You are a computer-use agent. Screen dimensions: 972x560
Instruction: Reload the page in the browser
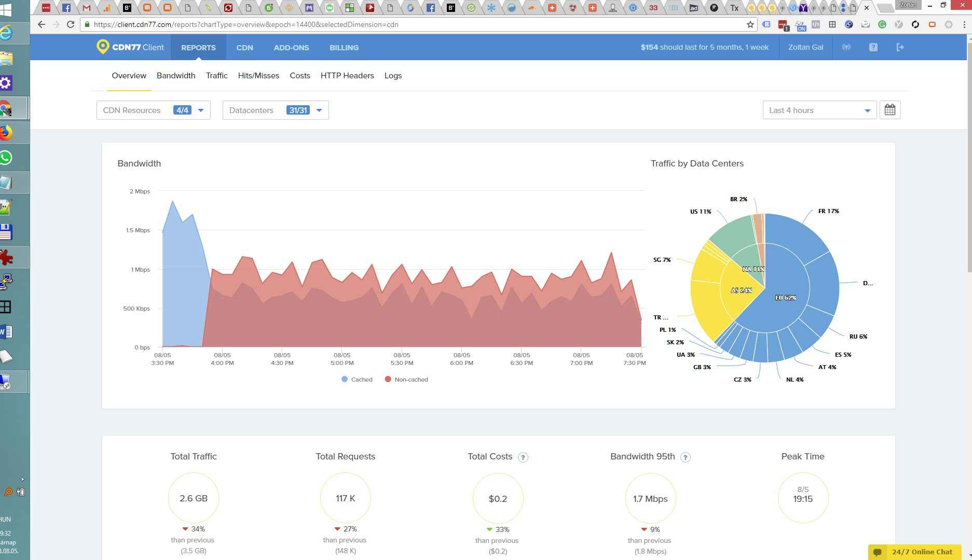[x=71, y=24]
